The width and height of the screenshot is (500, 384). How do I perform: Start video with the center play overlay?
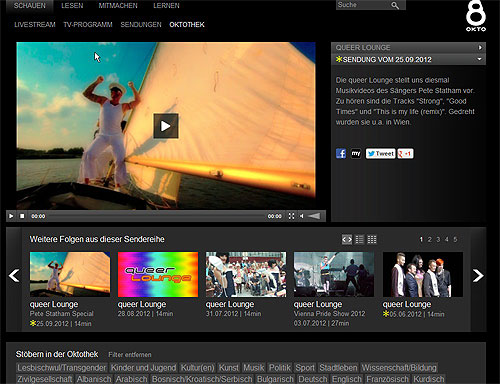click(166, 126)
